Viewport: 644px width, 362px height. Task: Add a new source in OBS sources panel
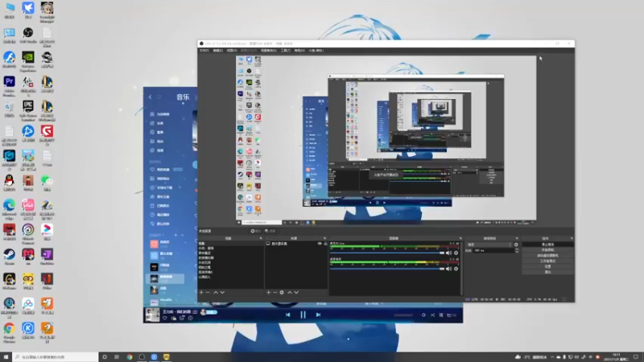tap(268, 292)
